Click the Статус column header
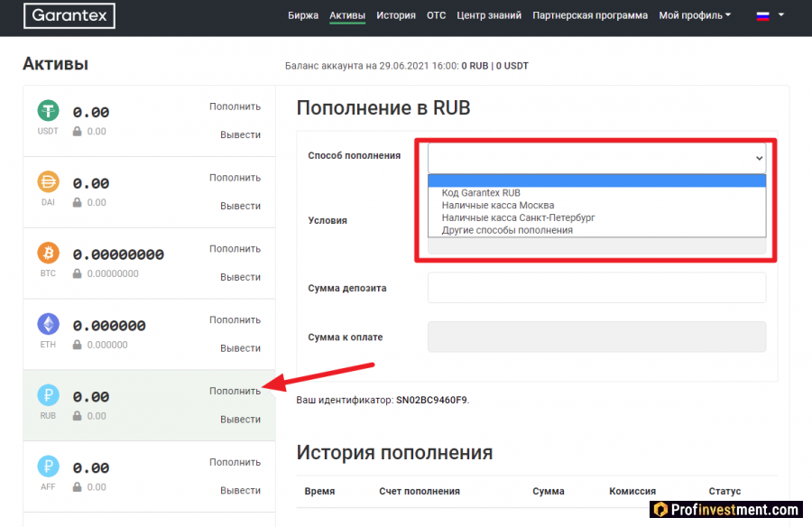Image resolution: width=812 pixels, height=527 pixels. [724, 491]
